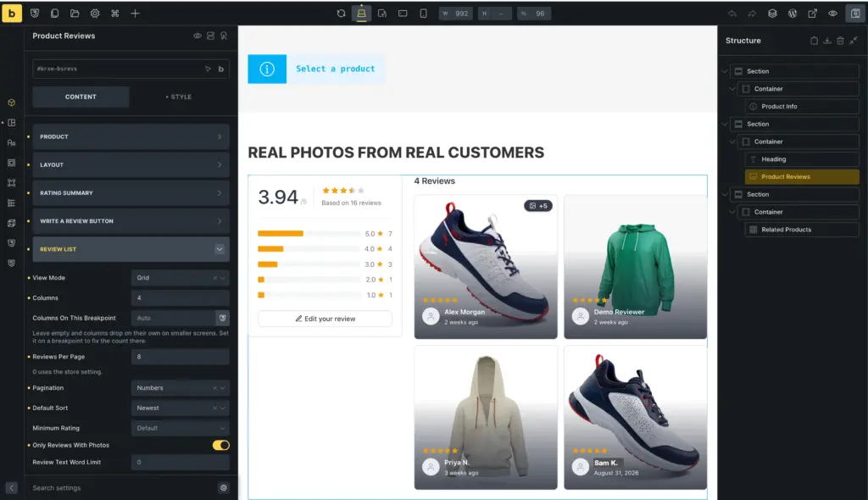Select Product Info in Structure
The image size is (868, 500).
click(802, 106)
